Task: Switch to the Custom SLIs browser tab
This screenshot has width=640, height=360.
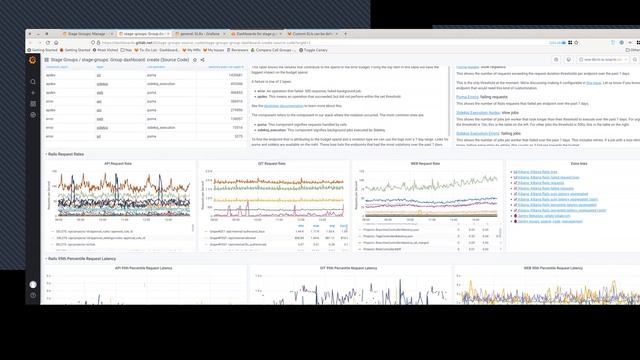Action: pyautogui.click(x=312, y=34)
